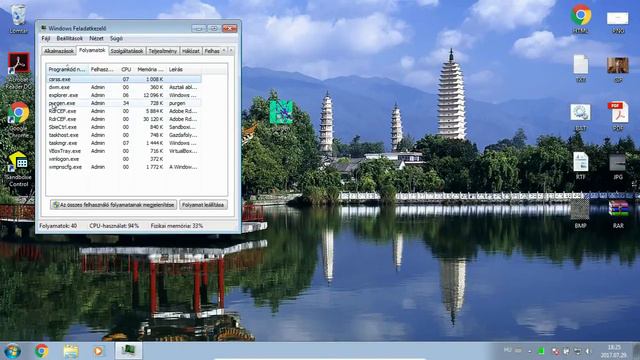Open Windows Media Player from the taskbar
The width and height of the screenshot is (640, 360).
[x=98, y=351]
